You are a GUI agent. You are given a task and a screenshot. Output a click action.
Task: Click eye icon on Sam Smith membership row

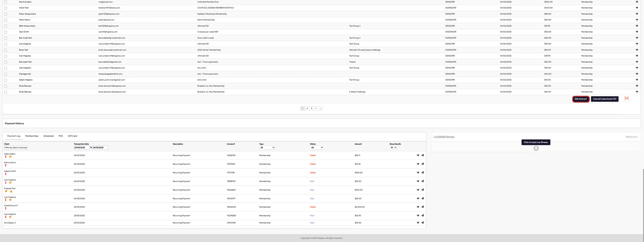click(x=637, y=32)
